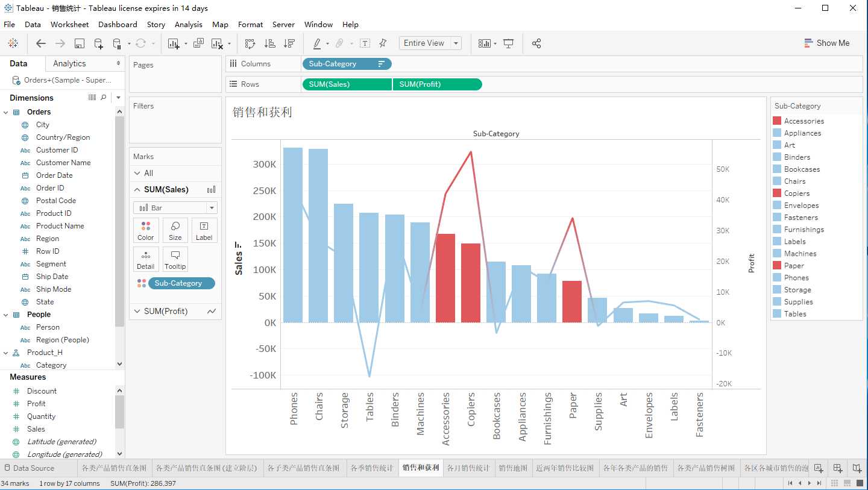Select the Orders+(Sample - Super... data source
Viewport: 868px width, 490px height.
coord(61,80)
